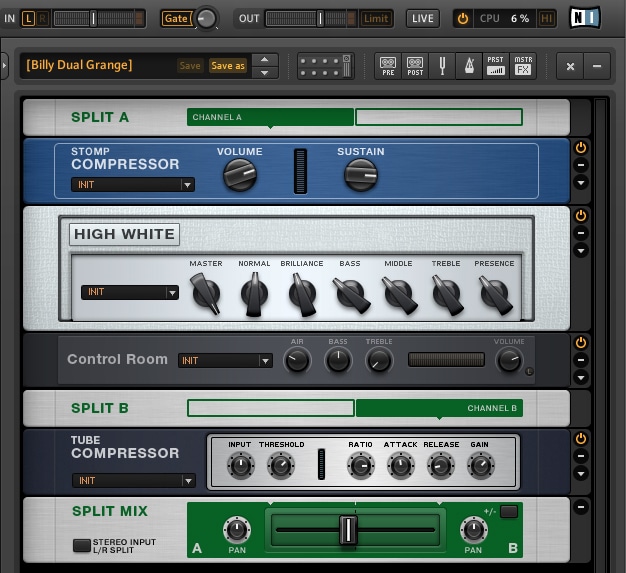The height and width of the screenshot is (573, 626).
Task: Clear rack with the X button
Action: click(x=570, y=66)
